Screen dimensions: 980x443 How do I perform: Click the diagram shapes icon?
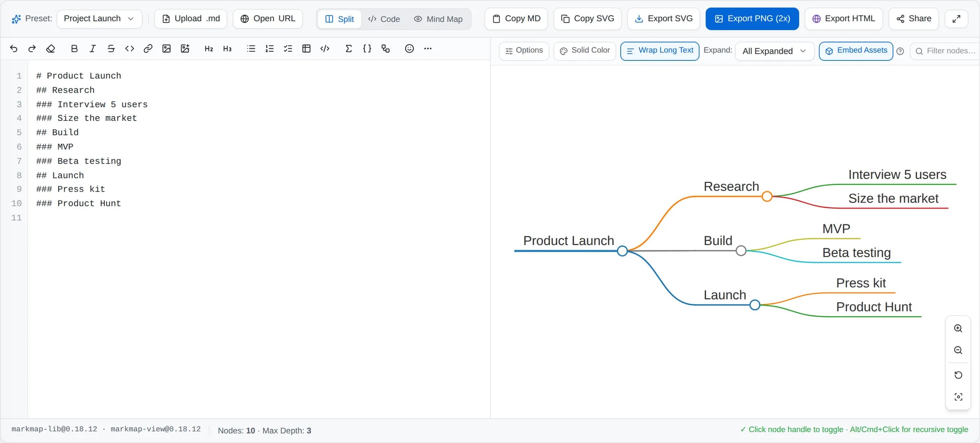click(x=385, y=49)
